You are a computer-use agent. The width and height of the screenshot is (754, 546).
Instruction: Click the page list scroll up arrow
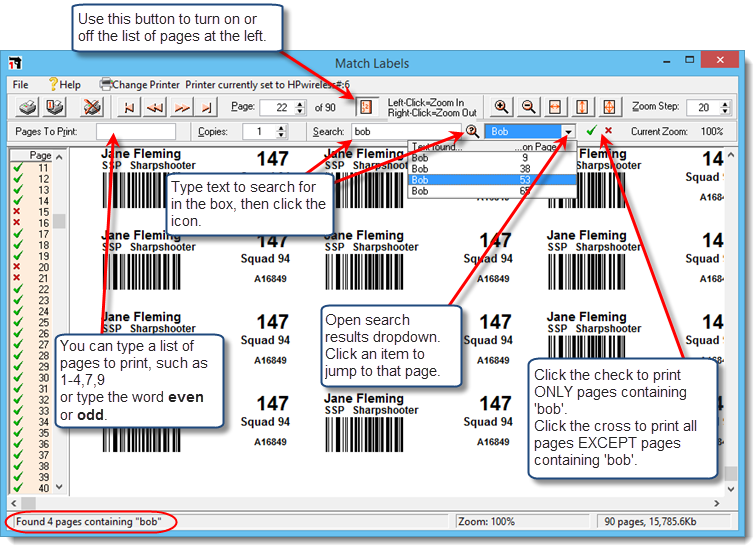[59, 157]
